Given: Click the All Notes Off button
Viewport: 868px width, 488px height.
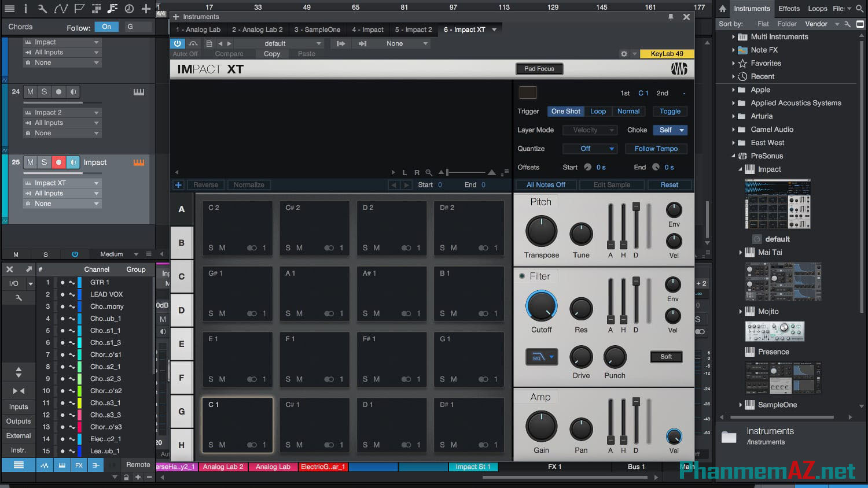Looking at the screenshot, I should click(x=545, y=184).
